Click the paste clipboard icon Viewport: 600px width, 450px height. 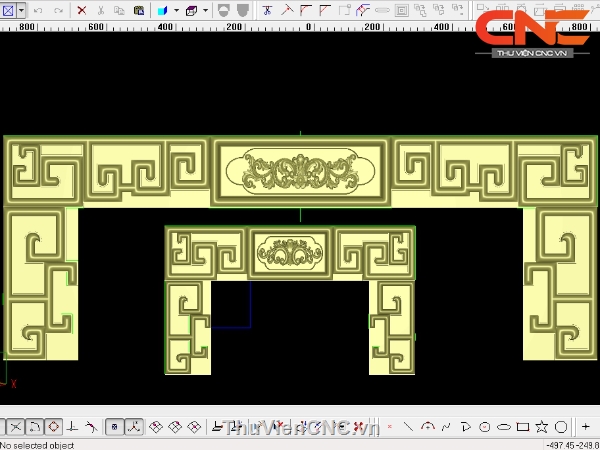point(138,11)
